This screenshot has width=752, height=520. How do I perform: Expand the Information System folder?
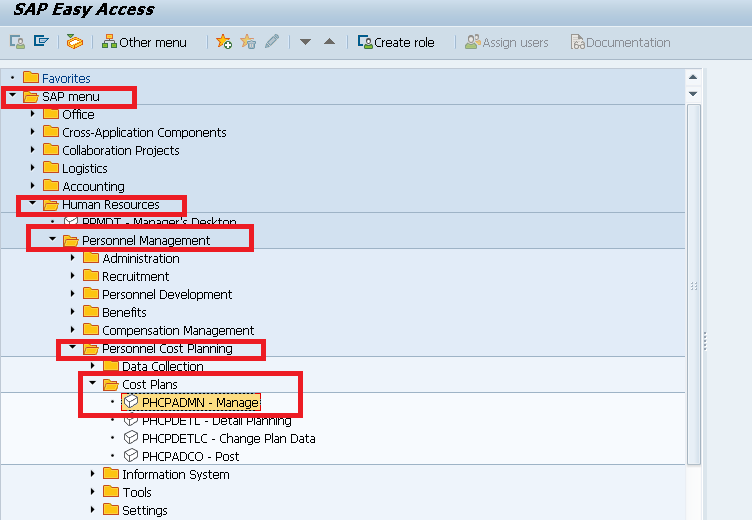pyautogui.click(x=93, y=474)
